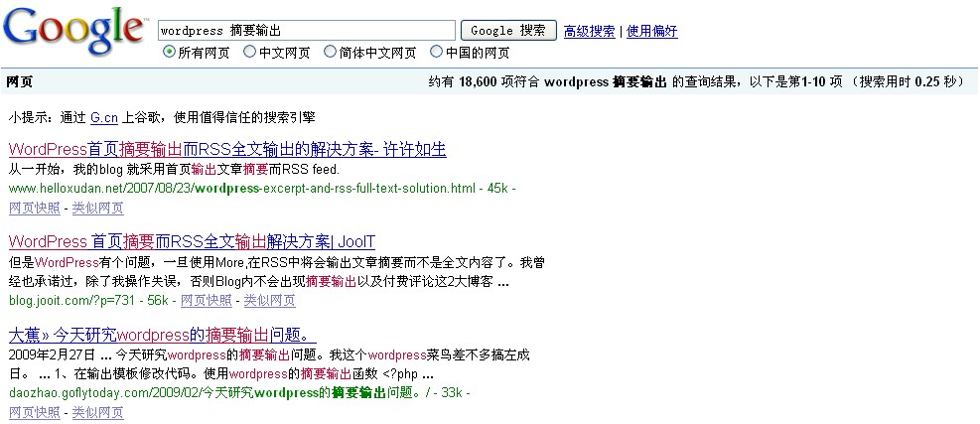This screenshot has height=424, width=980.
Task: Select the 简体中文网页 radio button
Action: (330, 53)
